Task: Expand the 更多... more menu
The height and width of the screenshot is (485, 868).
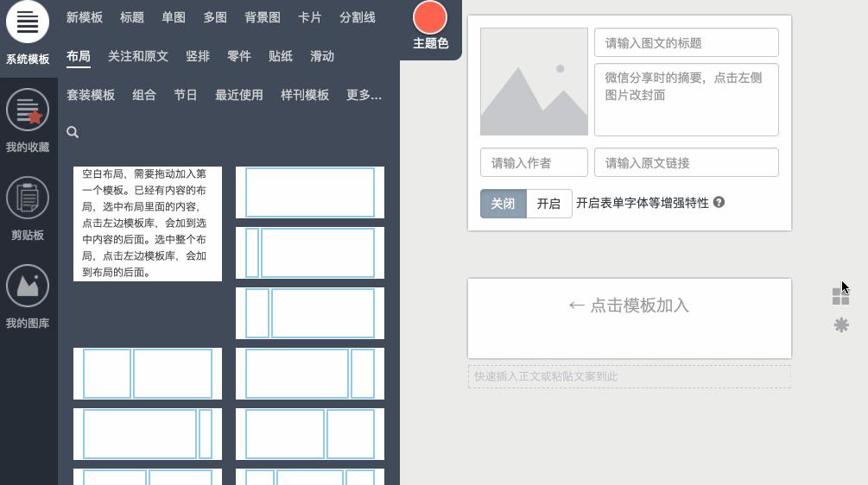Action: [x=364, y=95]
